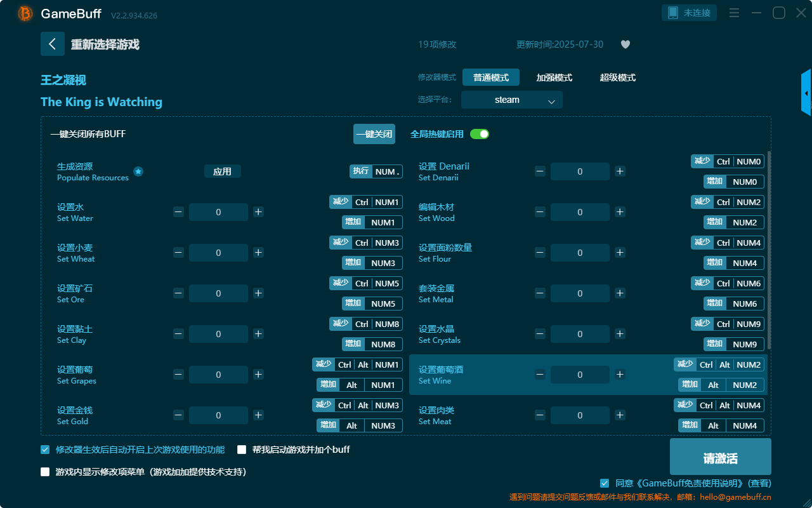Toggle the global hotkey enable switch
Screen dimensions: 812x508
[480, 134]
